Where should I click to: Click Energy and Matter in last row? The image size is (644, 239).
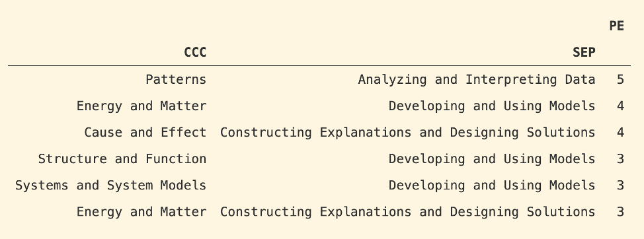(x=141, y=211)
